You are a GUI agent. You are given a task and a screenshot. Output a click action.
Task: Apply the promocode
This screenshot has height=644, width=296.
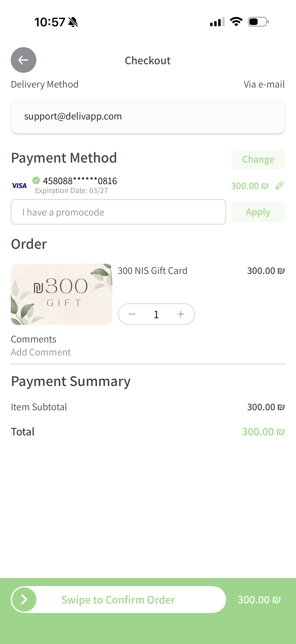point(258,212)
